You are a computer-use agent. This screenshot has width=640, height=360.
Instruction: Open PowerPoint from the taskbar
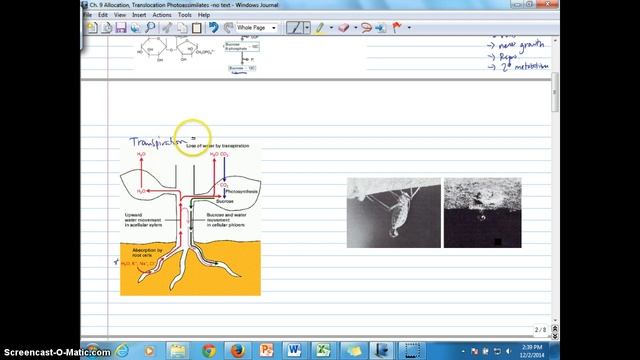click(x=266, y=351)
